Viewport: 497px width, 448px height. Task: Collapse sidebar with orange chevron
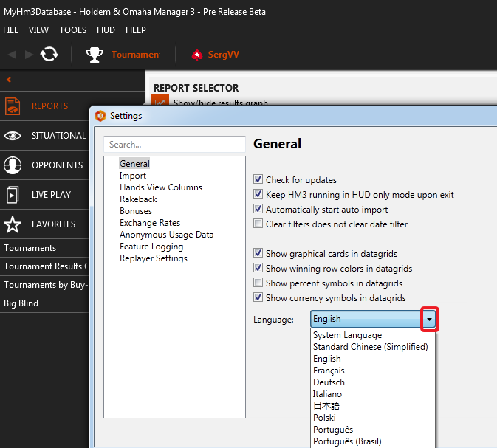9,80
